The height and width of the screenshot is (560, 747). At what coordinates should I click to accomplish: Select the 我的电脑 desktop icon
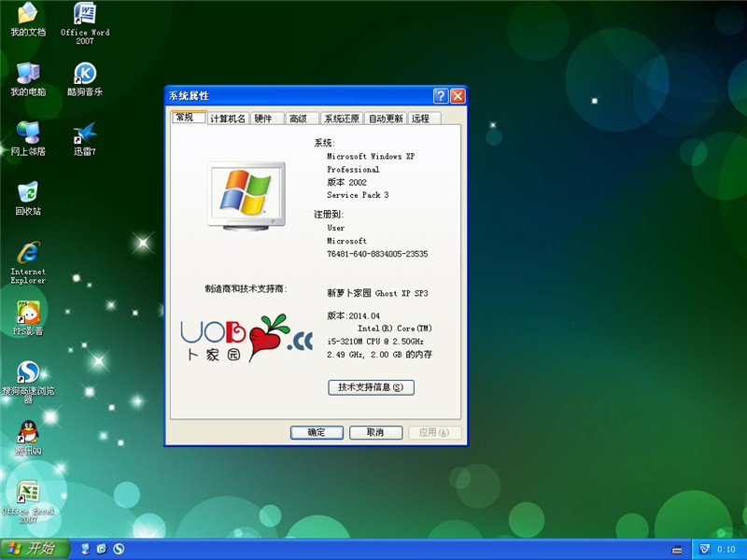[x=28, y=79]
